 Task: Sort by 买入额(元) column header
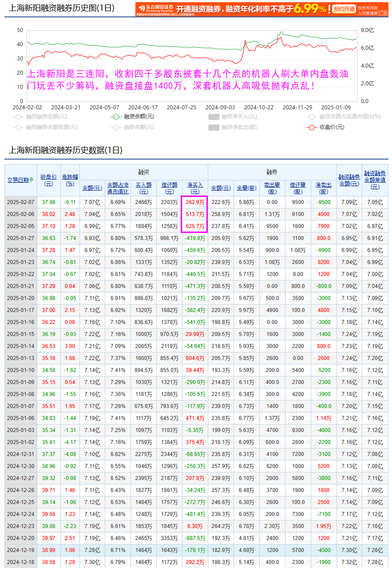click(x=143, y=188)
